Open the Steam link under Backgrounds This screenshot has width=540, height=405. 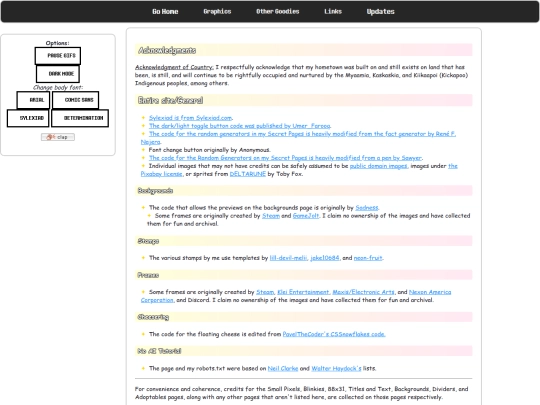click(x=271, y=216)
